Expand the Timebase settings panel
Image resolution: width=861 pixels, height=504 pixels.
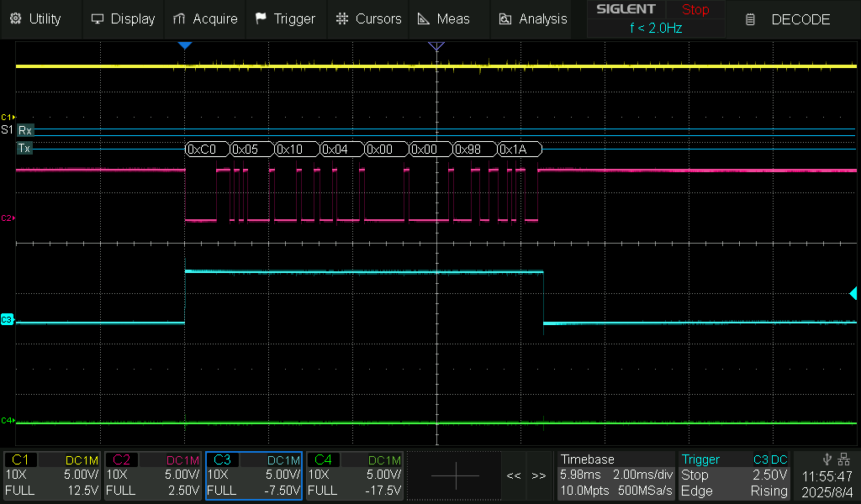[615, 476]
